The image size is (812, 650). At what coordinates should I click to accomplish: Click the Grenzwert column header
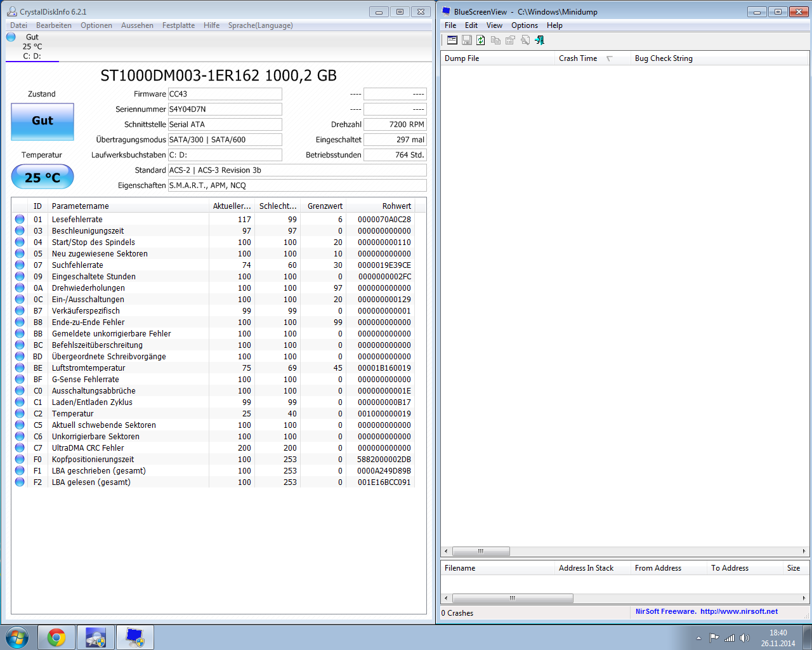pos(323,206)
